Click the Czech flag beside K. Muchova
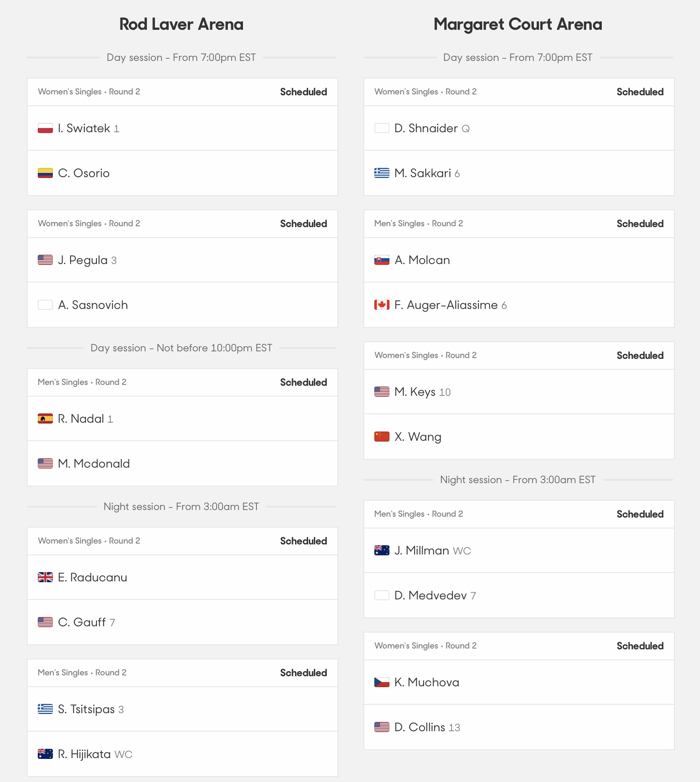This screenshot has height=782, width=700. pyautogui.click(x=382, y=682)
